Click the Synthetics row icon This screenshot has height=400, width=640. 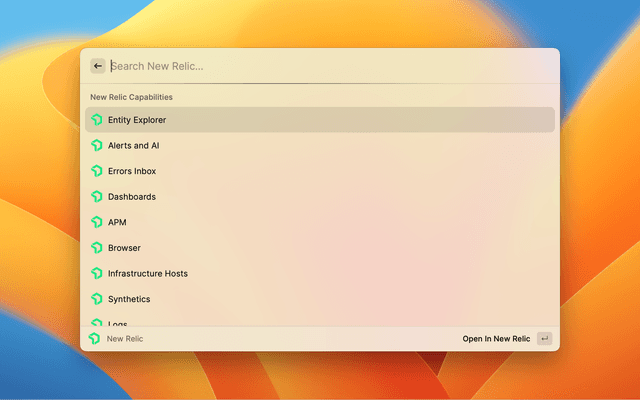click(x=97, y=299)
